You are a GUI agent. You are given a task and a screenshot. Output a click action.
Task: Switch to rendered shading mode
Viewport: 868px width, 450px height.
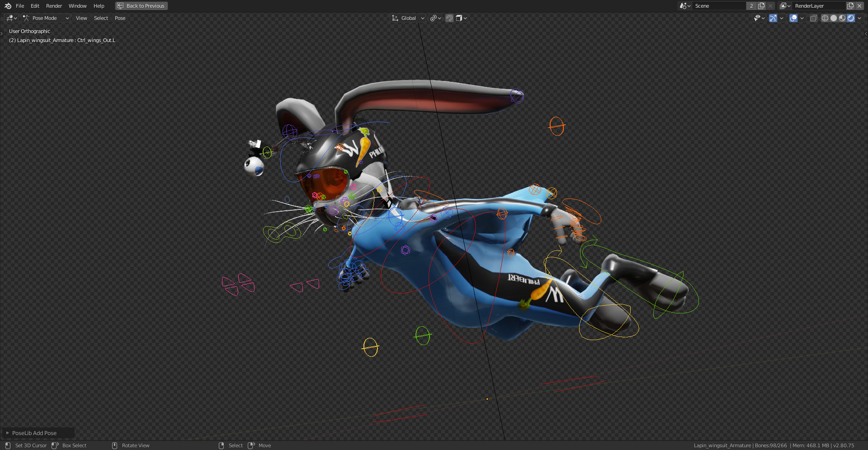coord(851,18)
